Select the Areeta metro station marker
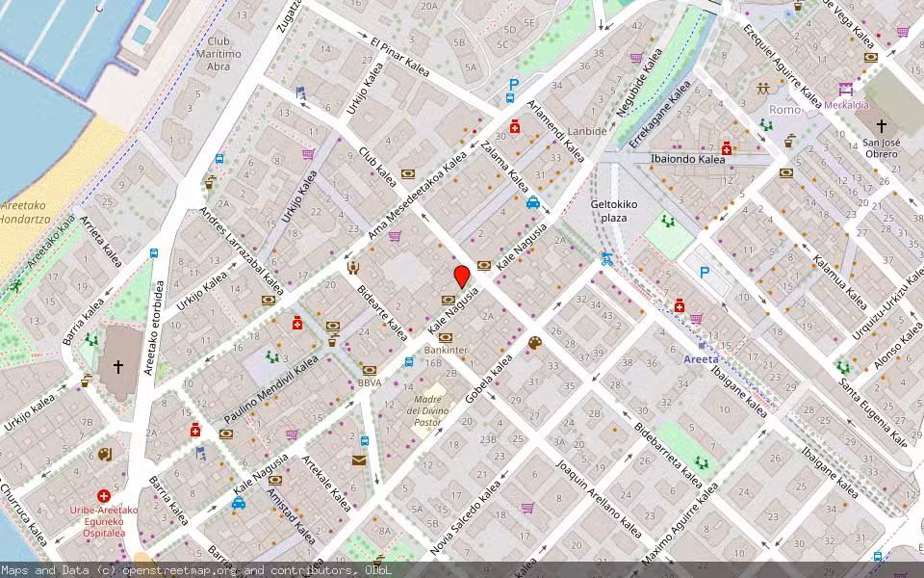Image resolution: width=924 pixels, height=578 pixels. pos(702,346)
